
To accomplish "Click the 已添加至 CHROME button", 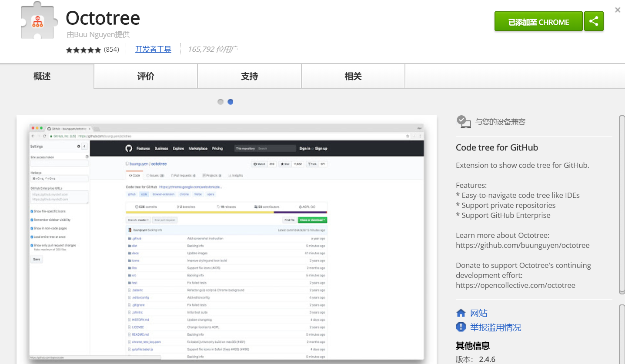I will (538, 22).
